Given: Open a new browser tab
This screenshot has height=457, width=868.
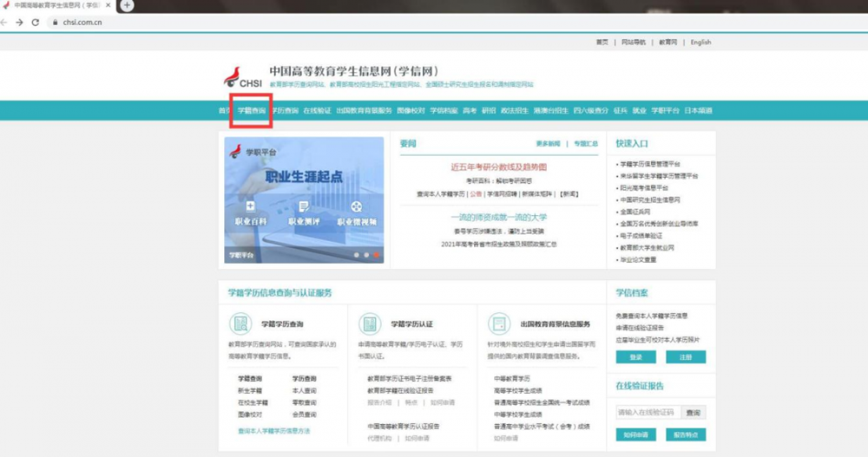Looking at the screenshot, I should click(127, 5).
